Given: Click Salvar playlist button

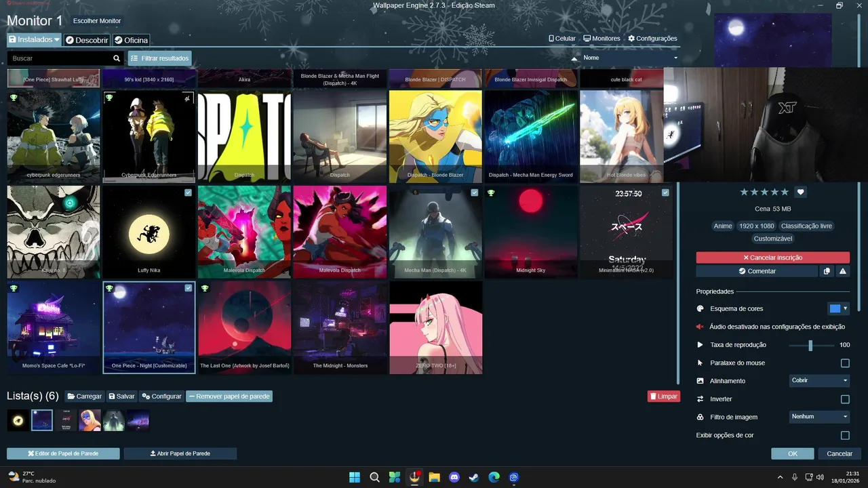Looking at the screenshot, I should pyautogui.click(x=121, y=396).
